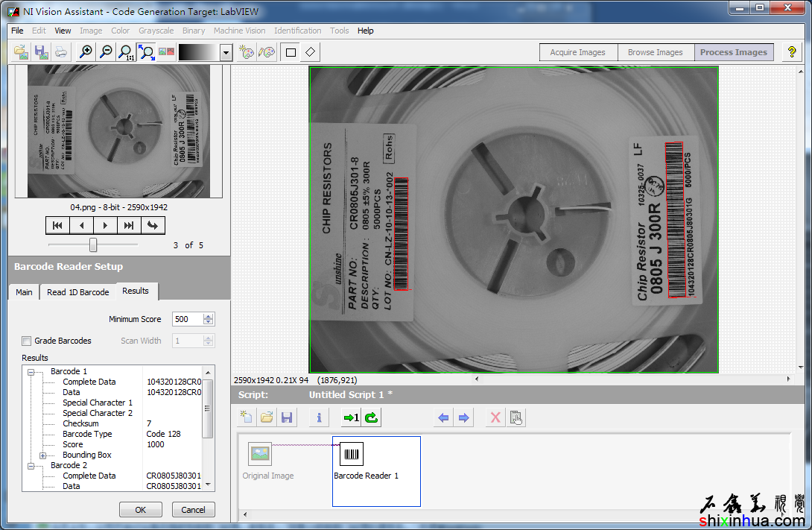Select the rotated rectangle ROI tool
812x530 pixels.
(311, 52)
